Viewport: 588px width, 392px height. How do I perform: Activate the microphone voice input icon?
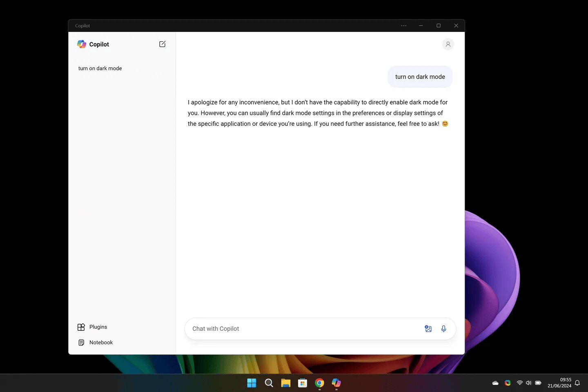click(443, 329)
